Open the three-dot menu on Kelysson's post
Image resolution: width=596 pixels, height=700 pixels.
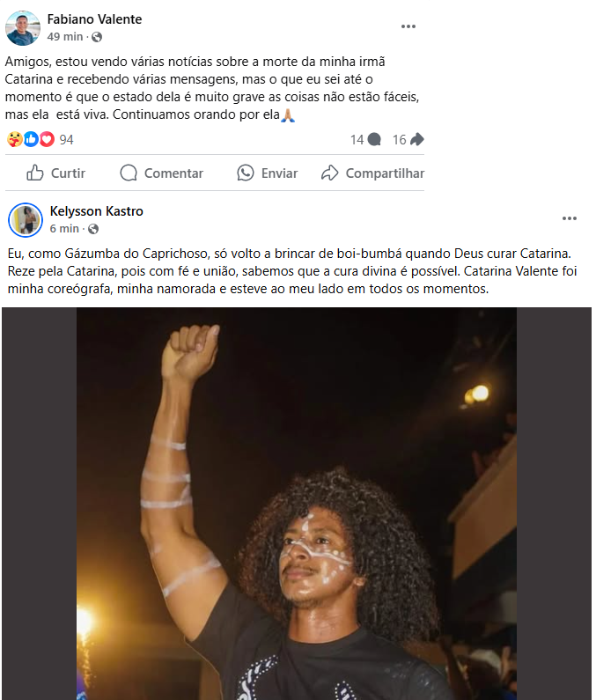click(x=570, y=218)
